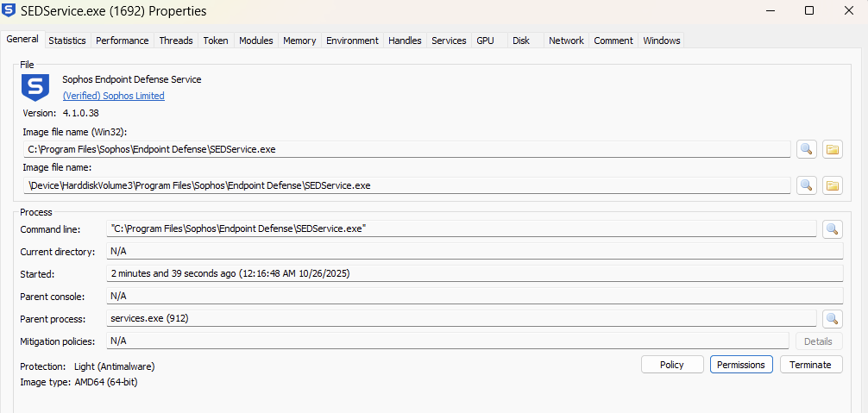Open the Permissions dialog button

tap(741, 365)
